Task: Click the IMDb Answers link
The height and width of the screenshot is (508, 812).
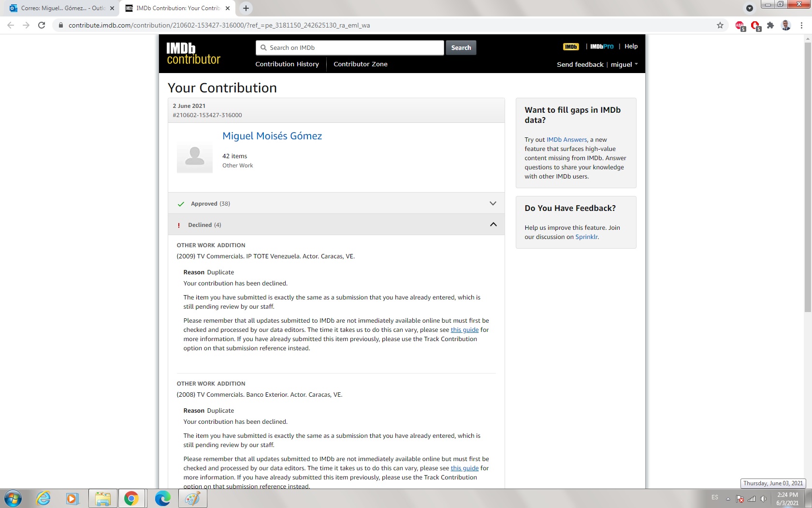Action: pos(566,140)
